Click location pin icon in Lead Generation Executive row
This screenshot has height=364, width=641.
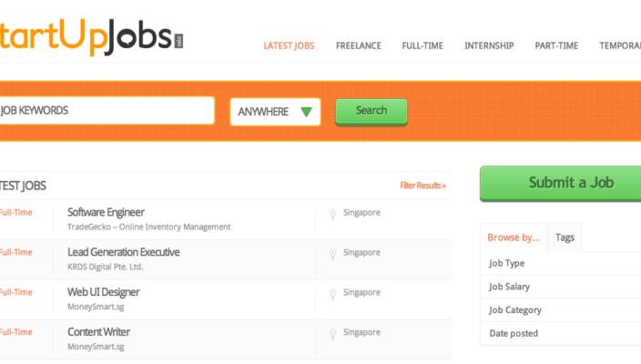[332, 255]
